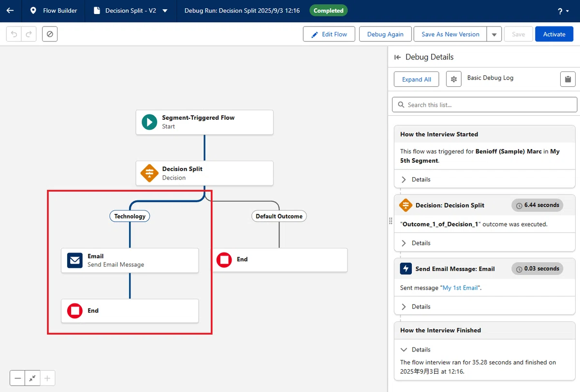The width and height of the screenshot is (580, 392).
Task: Click the Flow Builder label
Action: pyautogui.click(x=60, y=11)
